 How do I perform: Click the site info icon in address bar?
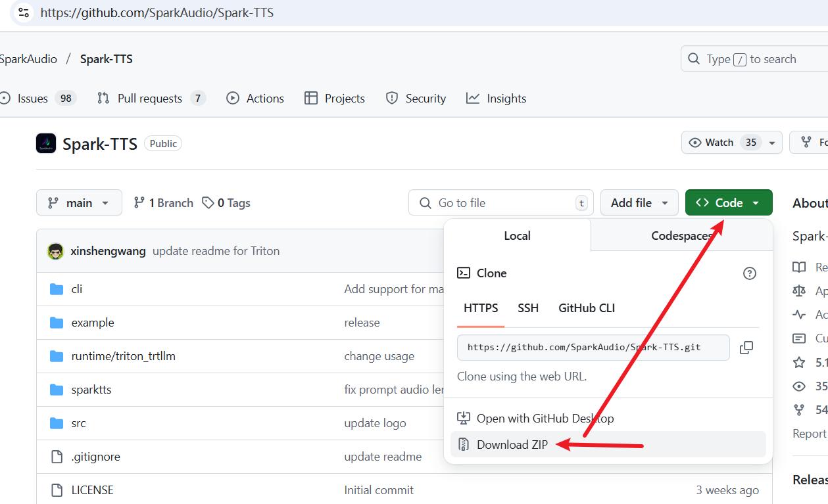pyautogui.click(x=24, y=12)
